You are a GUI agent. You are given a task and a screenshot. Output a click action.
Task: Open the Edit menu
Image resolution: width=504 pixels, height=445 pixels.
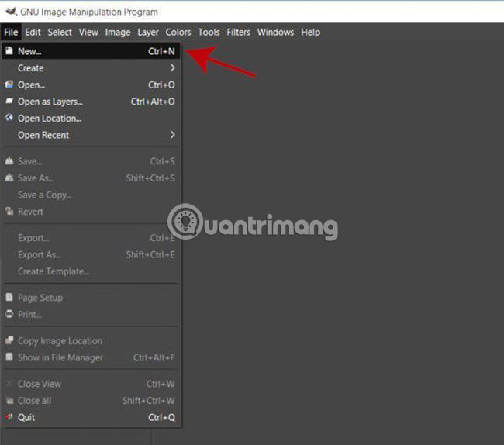point(33,32)
